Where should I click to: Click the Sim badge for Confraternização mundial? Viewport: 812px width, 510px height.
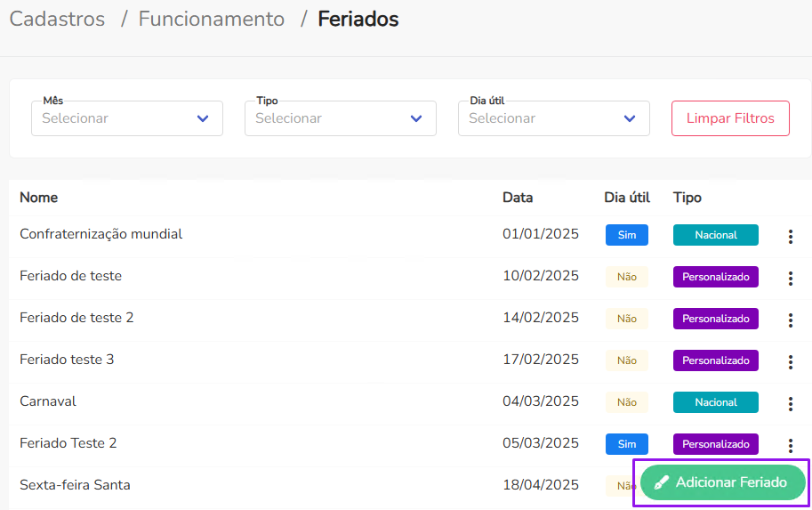(626, 235)
